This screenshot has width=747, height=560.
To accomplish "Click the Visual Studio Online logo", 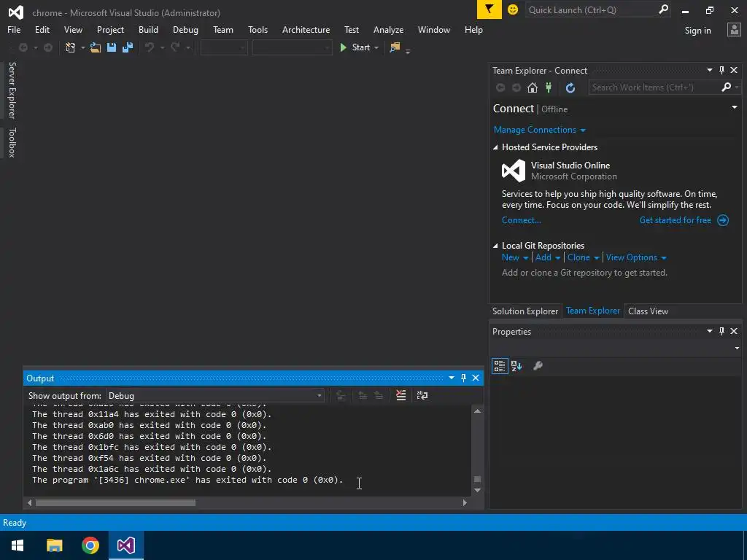I will click(514, 171).
